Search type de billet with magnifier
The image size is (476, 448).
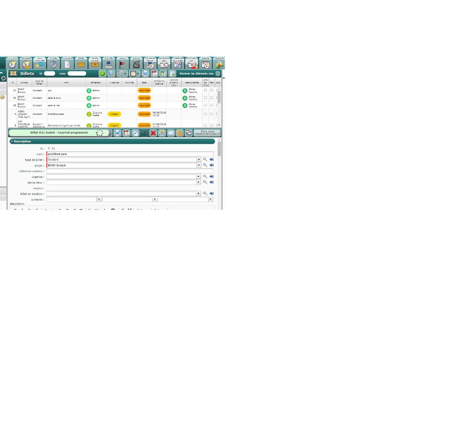[205, 159]
